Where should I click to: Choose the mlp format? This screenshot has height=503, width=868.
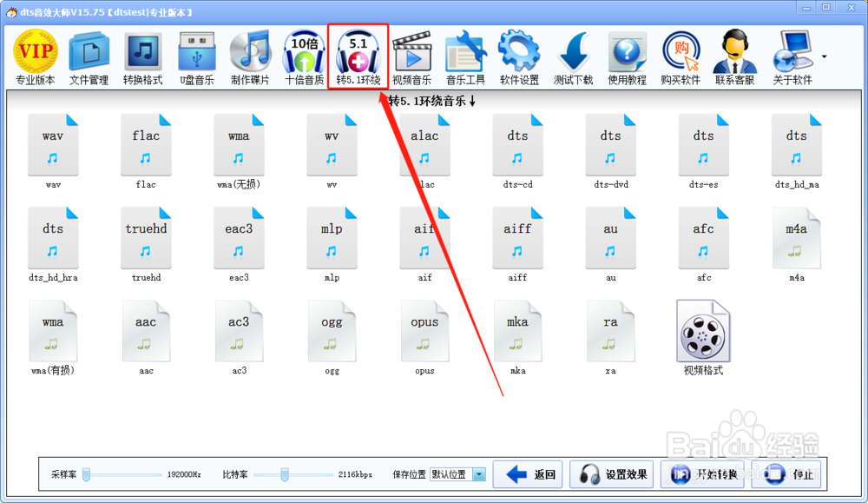click(332, 245)
